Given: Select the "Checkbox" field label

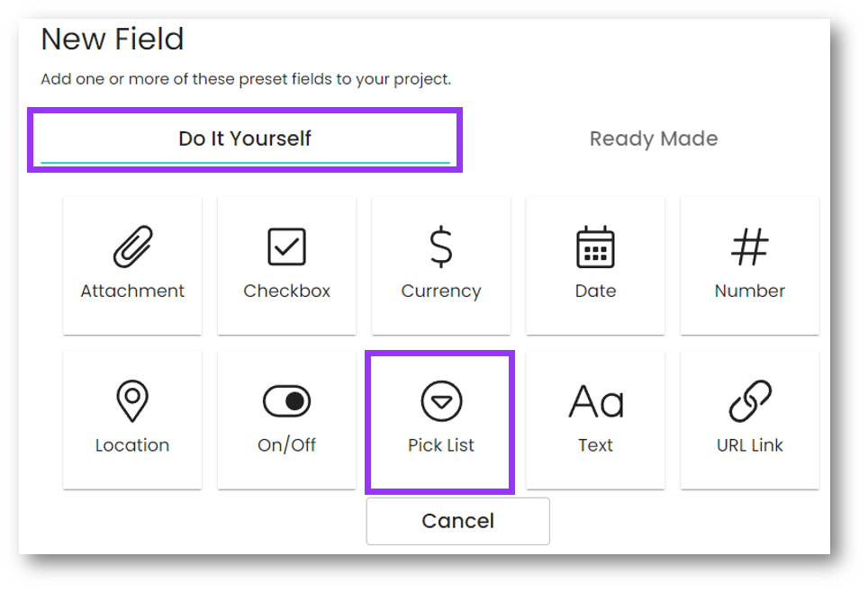Looking at the screenshot, I should [286, 291].
